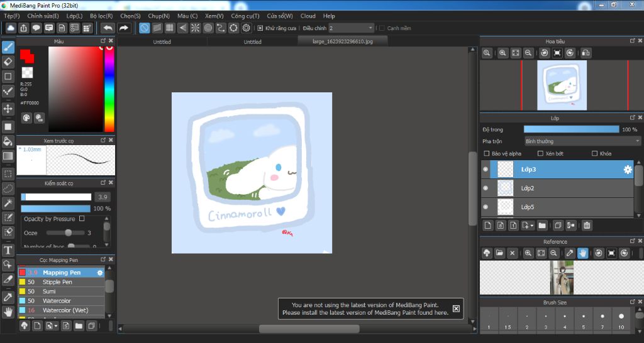Image resolution: width=644 pixels, height=343 pixels.
Task: Hide layer Lớp5 visibility dot
Action: tap(486, 207)
